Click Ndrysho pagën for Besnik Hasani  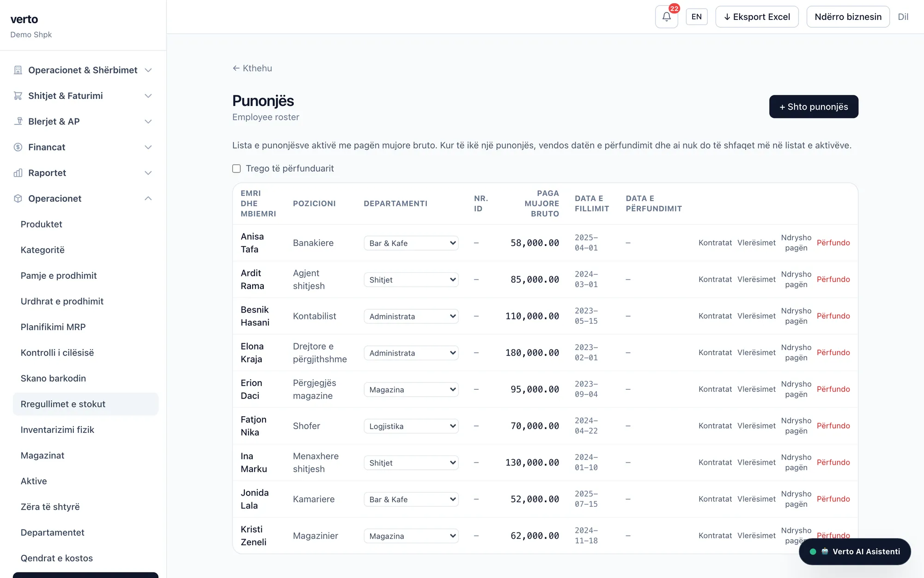pos(796,316)
